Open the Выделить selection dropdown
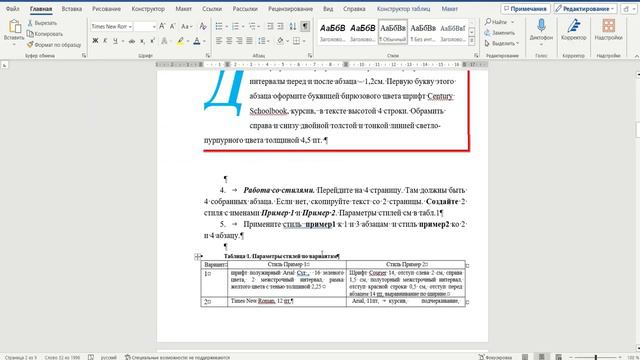640x360 pixels. pyautogui.click(x=502, y=43)
